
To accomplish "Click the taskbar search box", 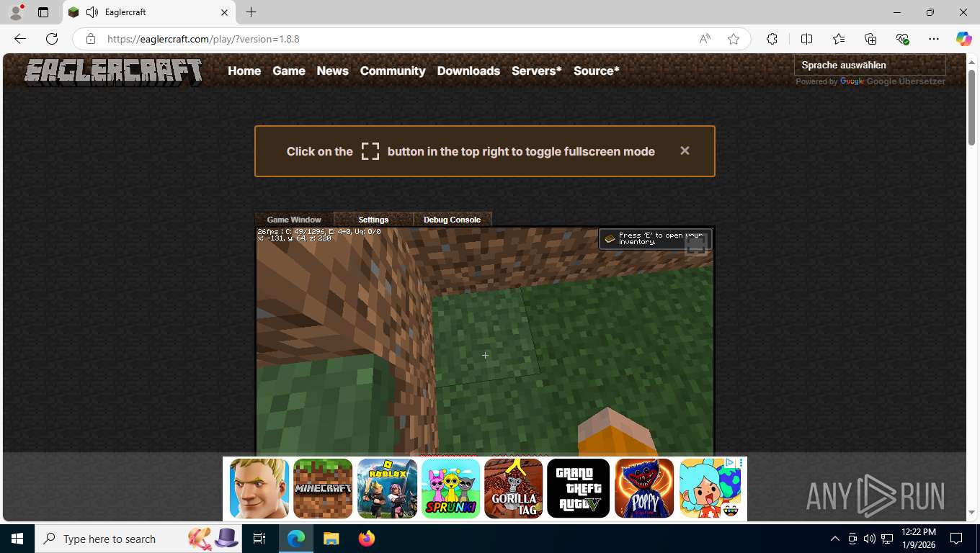I will pyautogui.click(x=139, y=539).
